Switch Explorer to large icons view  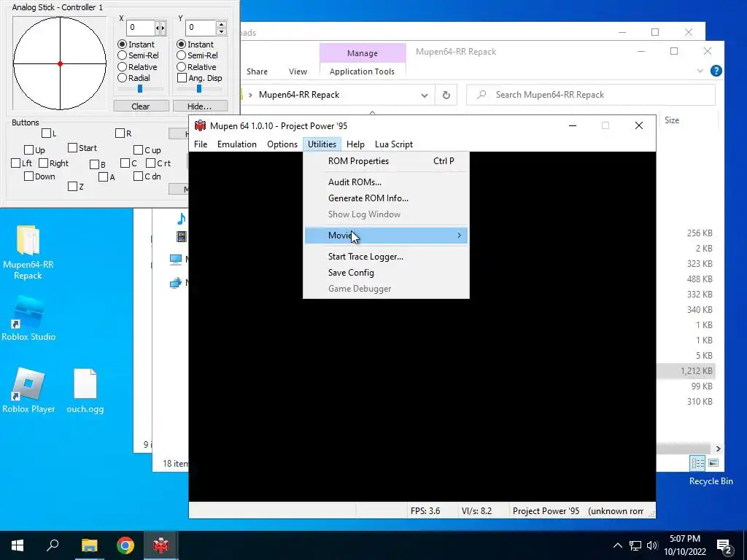(713, 463)
